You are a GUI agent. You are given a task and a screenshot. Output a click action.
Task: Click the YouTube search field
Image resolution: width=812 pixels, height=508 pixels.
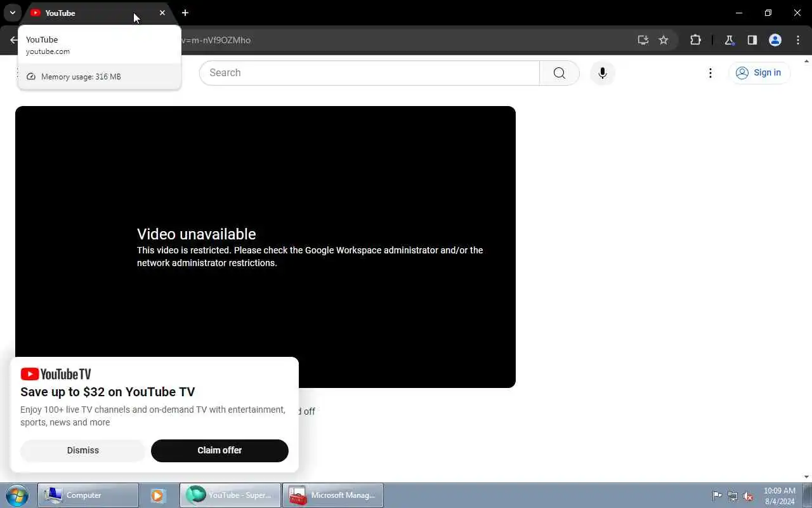coord(369,73)
